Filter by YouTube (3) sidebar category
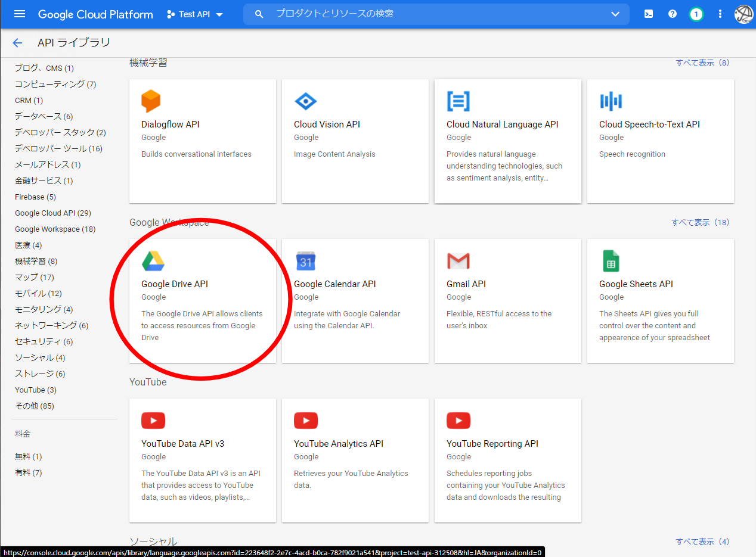 (36, 390)
